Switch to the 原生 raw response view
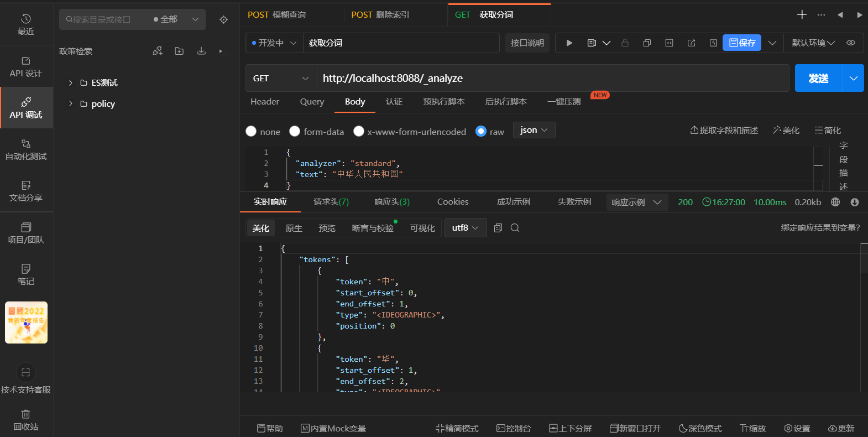The height and width of the screenshot is (437, 868). click(294, 228)
